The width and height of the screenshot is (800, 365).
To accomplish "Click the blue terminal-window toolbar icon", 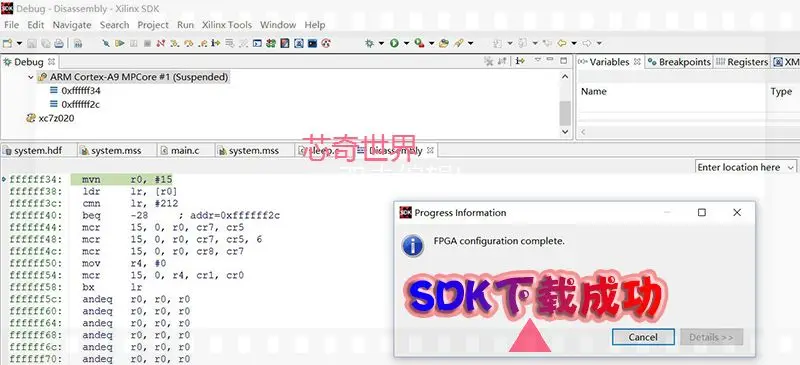I will [x=257, y=43].
